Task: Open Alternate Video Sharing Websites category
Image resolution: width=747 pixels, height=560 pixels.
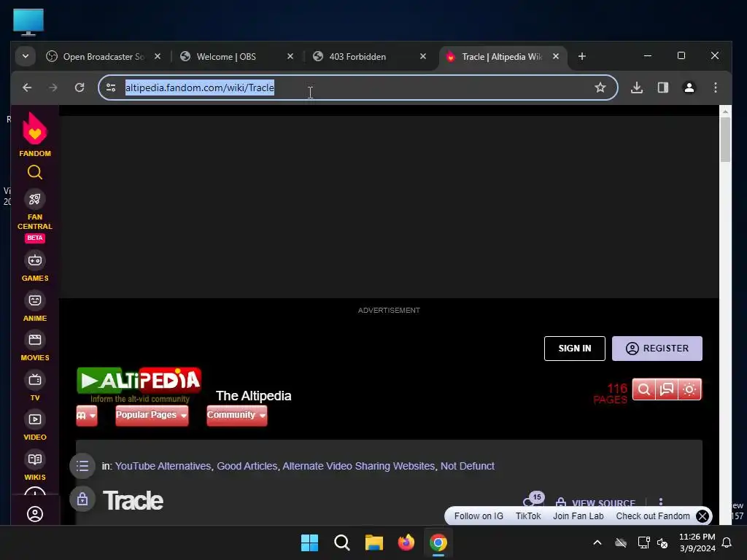Action: click(x=359, y=466)
